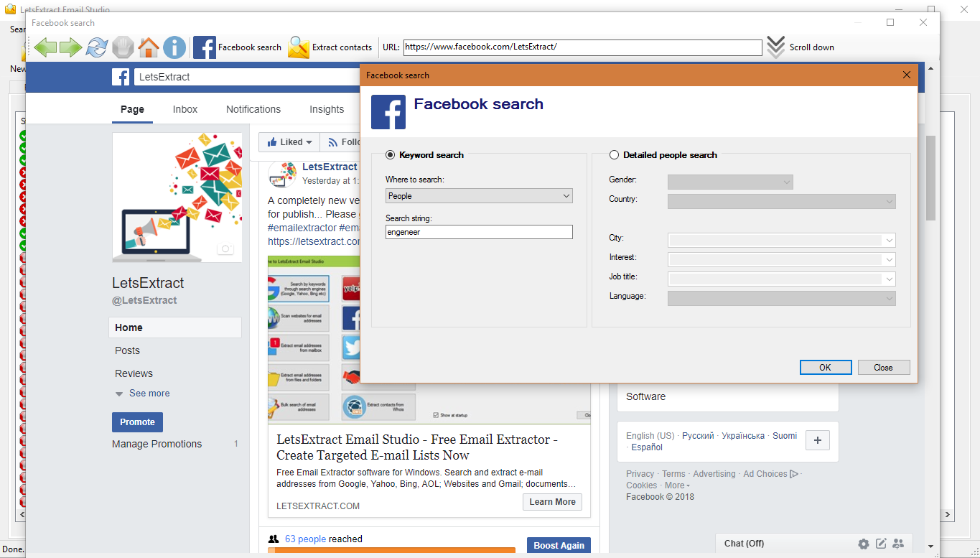Open Facebook search from the toolbar
The height and width of the screenshot is (558, 980).
click(x=238, y=47)
